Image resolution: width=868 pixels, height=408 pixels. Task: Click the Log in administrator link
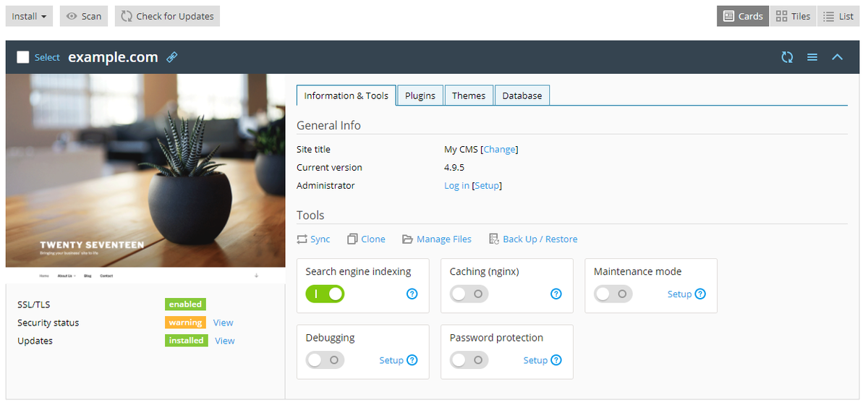click(456, 186)
